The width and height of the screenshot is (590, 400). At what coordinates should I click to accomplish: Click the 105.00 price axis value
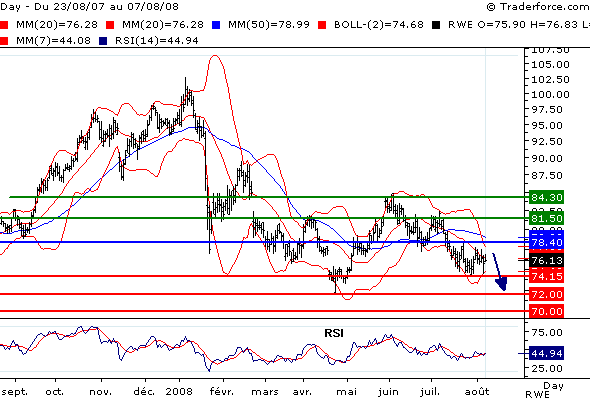550,65
